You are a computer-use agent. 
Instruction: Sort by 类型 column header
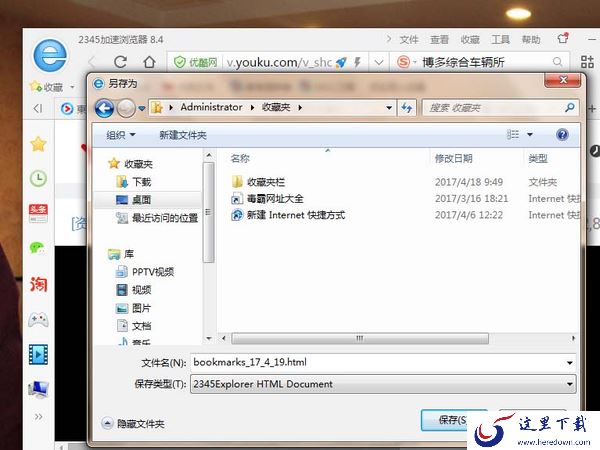coord(538,158)
